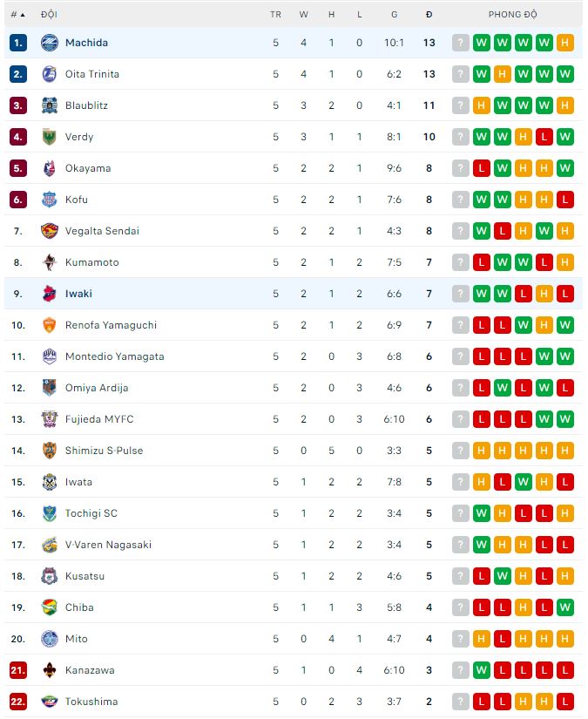Click the PHONG ĐỘ form column header
The width and height of the screenshot is (588, 719).
(x=512, y=14)
